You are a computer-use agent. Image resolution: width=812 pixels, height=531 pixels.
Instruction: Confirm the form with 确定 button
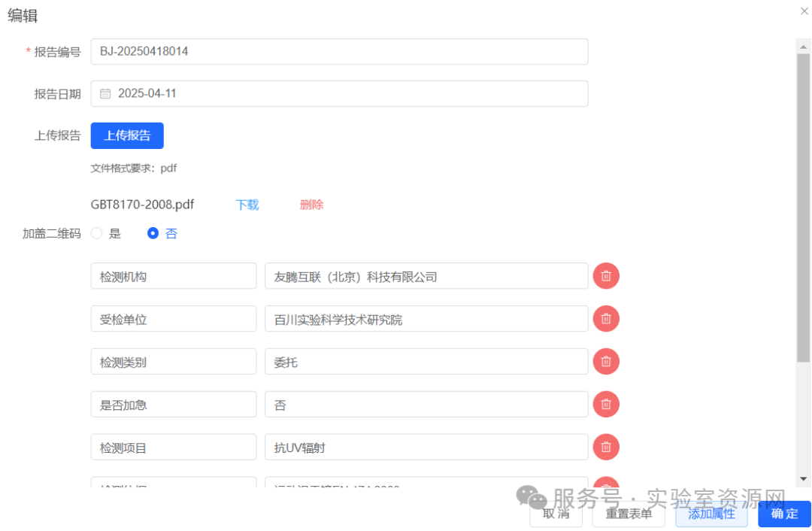[784, 514]
